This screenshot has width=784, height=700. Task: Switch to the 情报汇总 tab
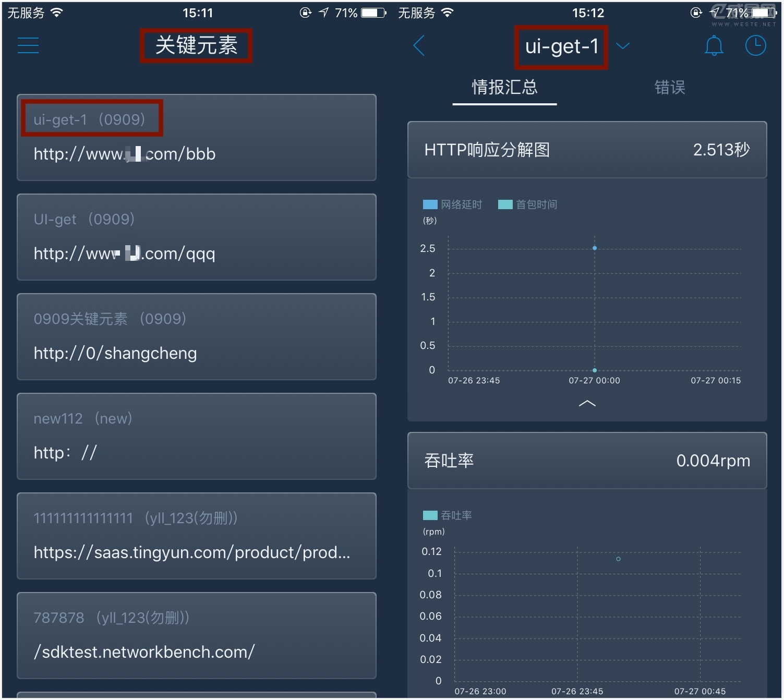click(504, 87)
